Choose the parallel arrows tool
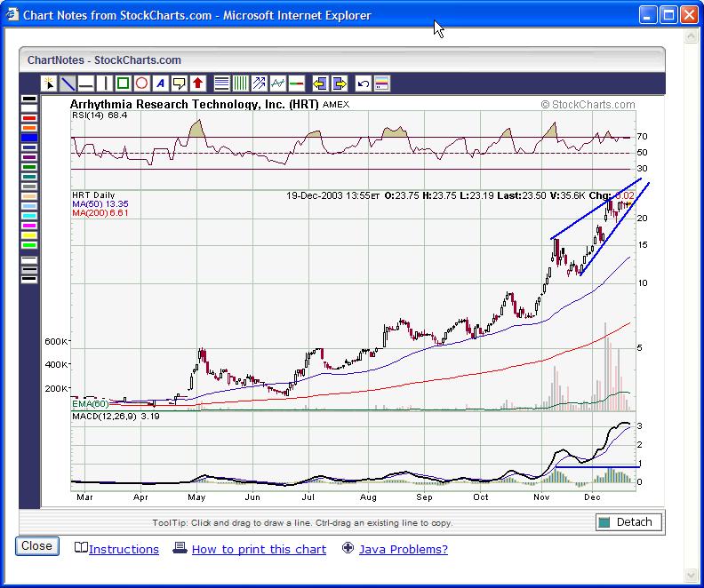The height and width of the screenshot is (588, 704). pos(259,83)
